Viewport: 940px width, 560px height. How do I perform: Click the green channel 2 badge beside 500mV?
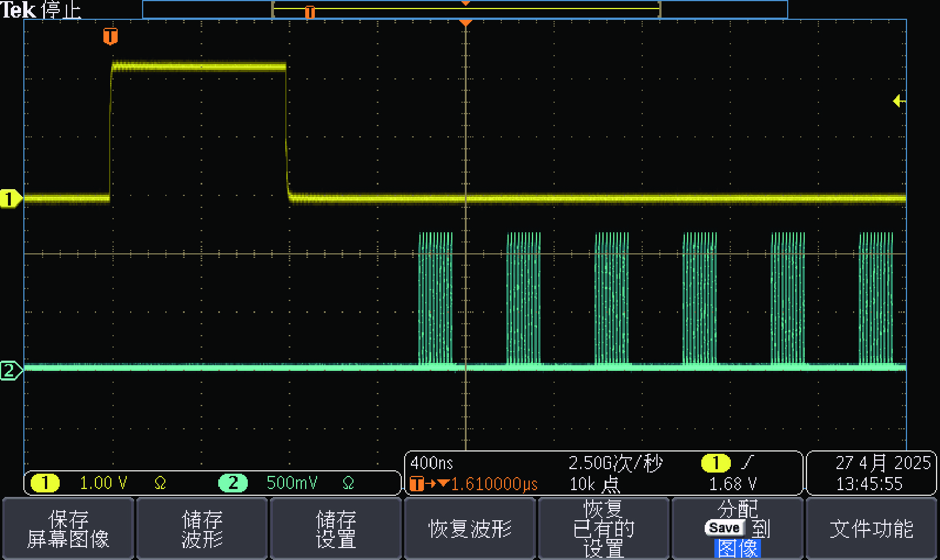pyautogui.click(x=233, y=483)
